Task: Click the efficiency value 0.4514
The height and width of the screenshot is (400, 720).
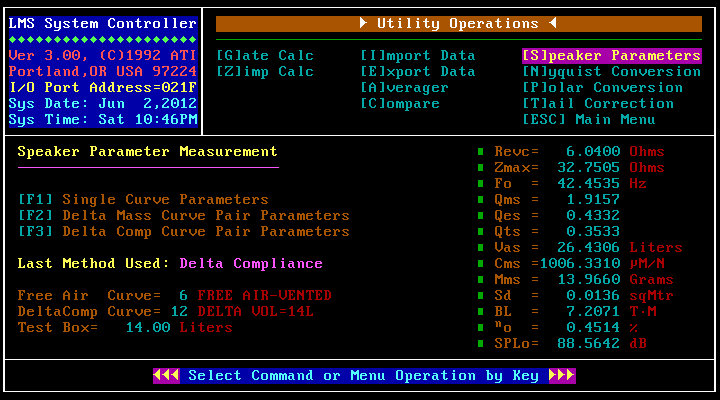Action: tap(593, 328)
